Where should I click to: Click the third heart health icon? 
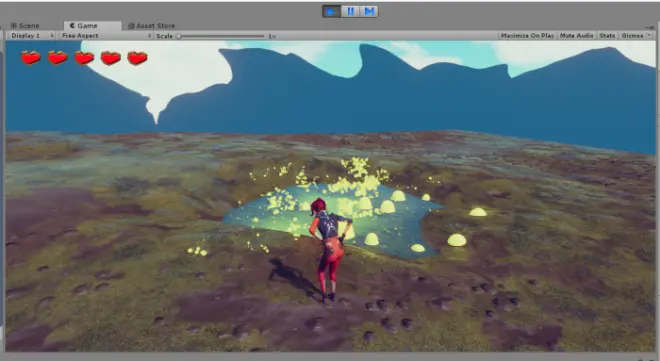[84, 58]
